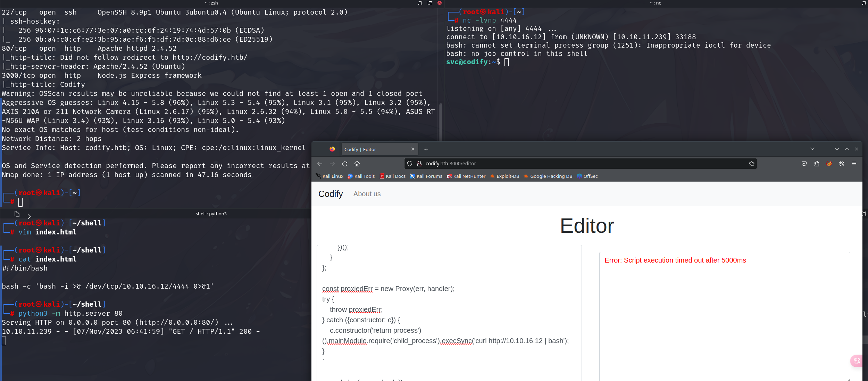
Task: Open Firefox hamburger application menu
Action: (854, 164)
